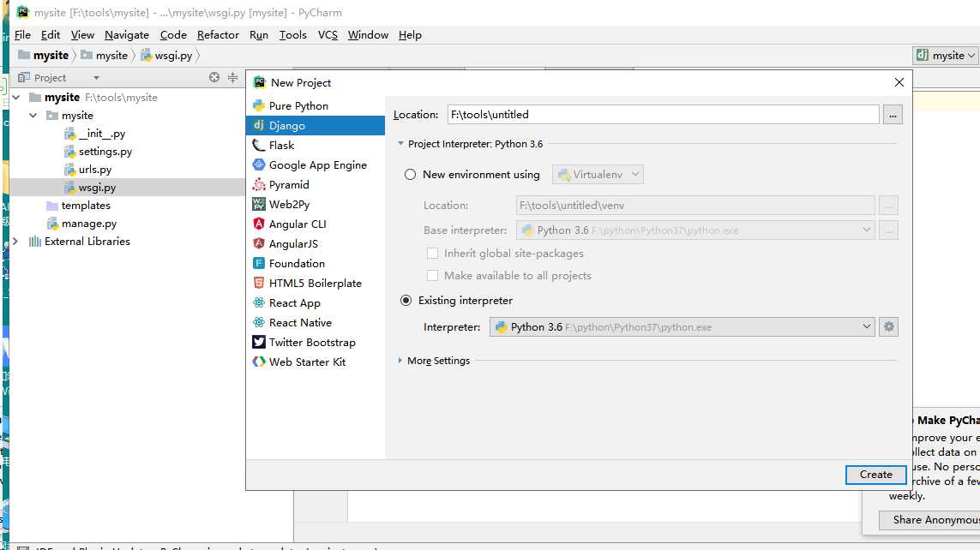Choose New environment using radio button
The height and width of the screenshot is (550, 980).
[x=410, y=175]
